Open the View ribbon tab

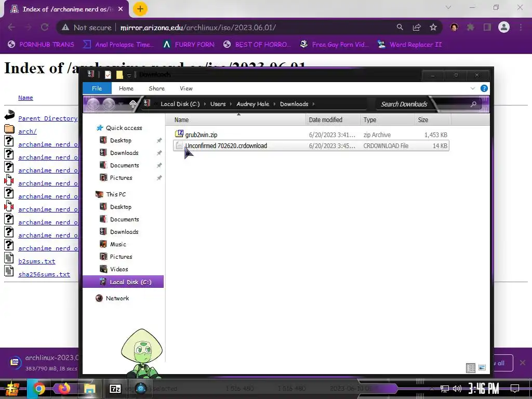(186, 88)
